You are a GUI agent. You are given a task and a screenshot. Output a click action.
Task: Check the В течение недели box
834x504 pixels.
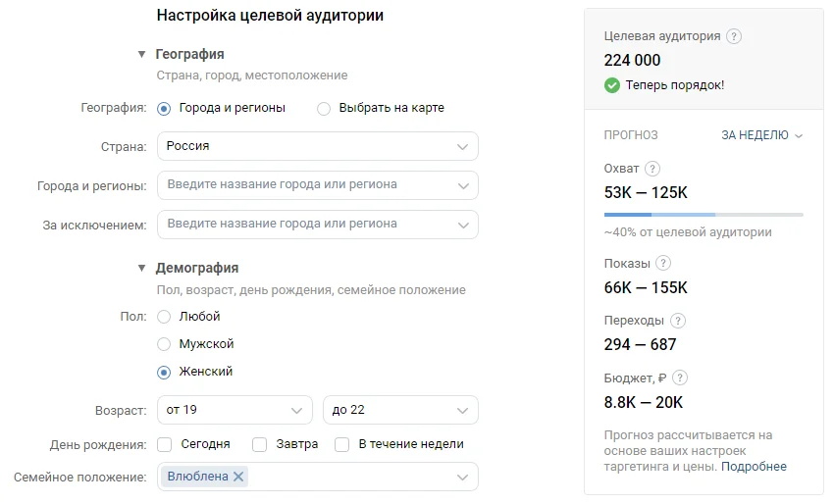342,444
